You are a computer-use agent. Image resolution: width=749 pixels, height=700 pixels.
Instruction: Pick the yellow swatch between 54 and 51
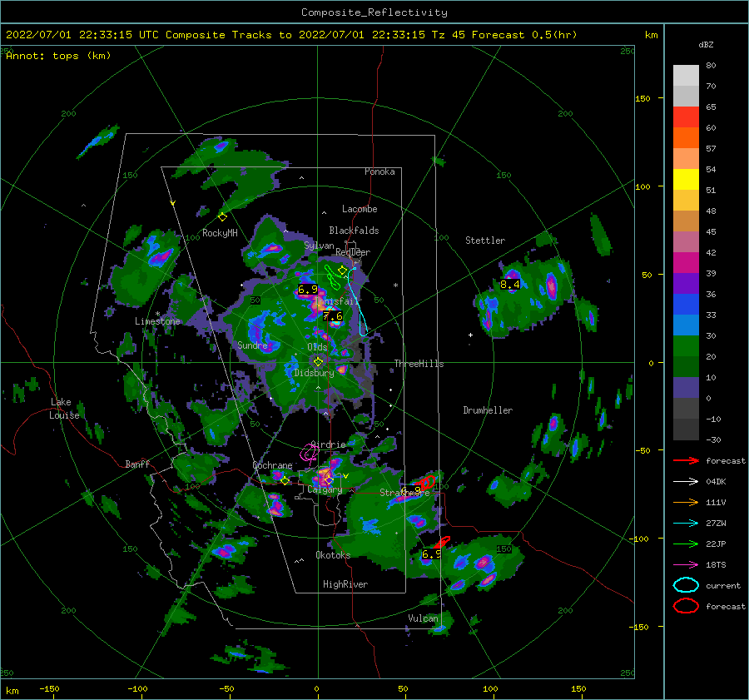point(686,179)
